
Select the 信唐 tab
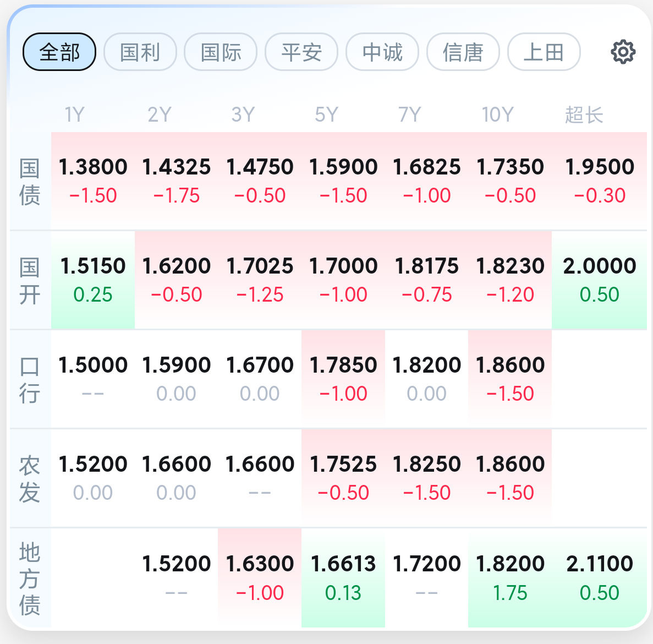coord(463,52)
